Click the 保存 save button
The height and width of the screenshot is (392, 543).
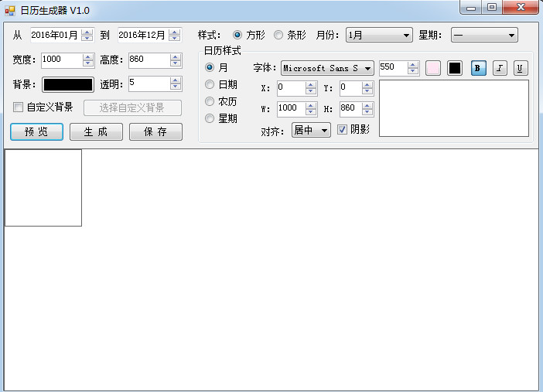[x=155, y=132]
